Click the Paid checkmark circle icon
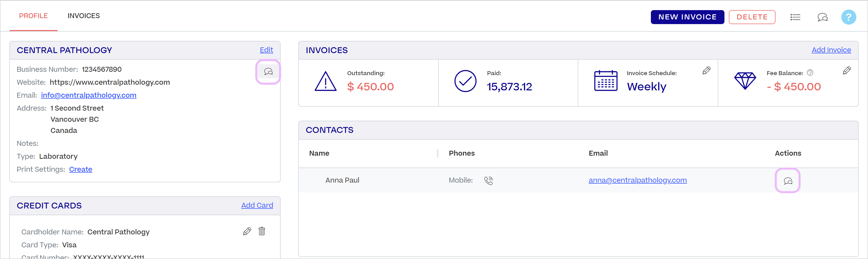The height and width of the screenshot is (259, 868). (465, 81)
